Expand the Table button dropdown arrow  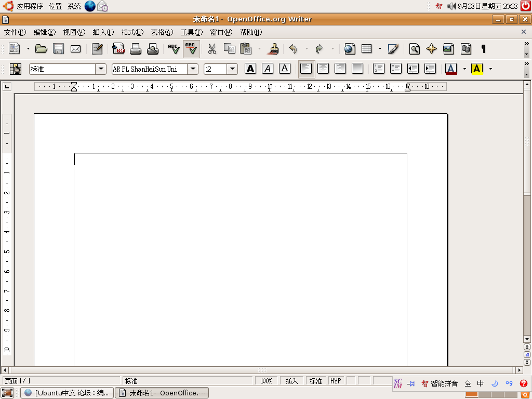tap(380, 49)
